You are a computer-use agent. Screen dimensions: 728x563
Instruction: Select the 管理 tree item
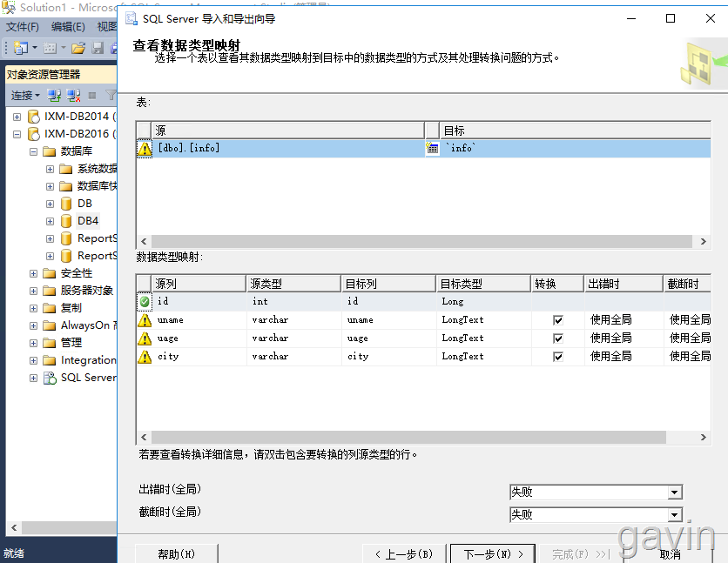(71, 343)
